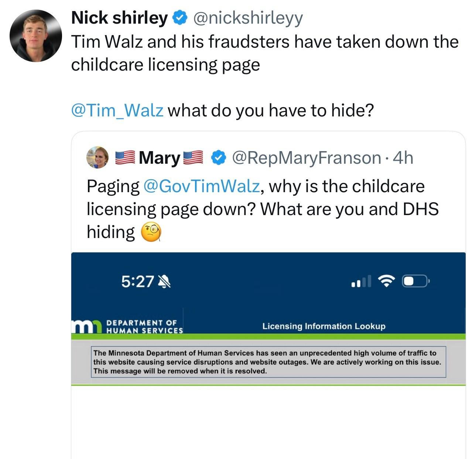Screen dimensions: 476x459
Task: Click the verified badge beside Mary
Action: pyautogui.click(x=218, y=158)
